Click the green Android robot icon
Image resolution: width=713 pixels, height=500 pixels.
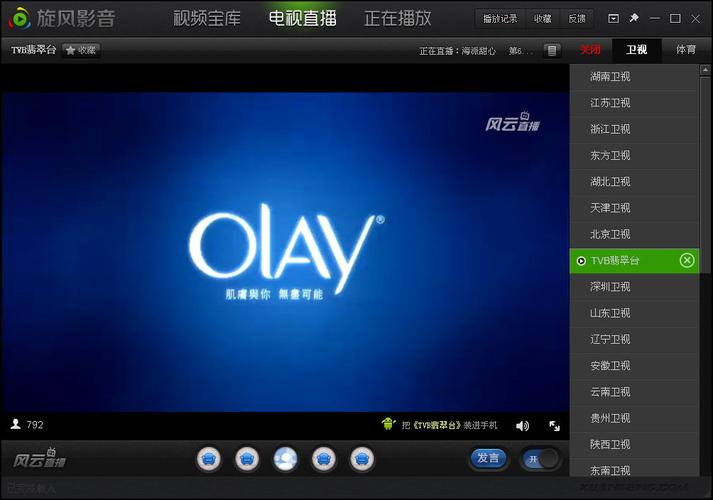[x=388, y=424]
